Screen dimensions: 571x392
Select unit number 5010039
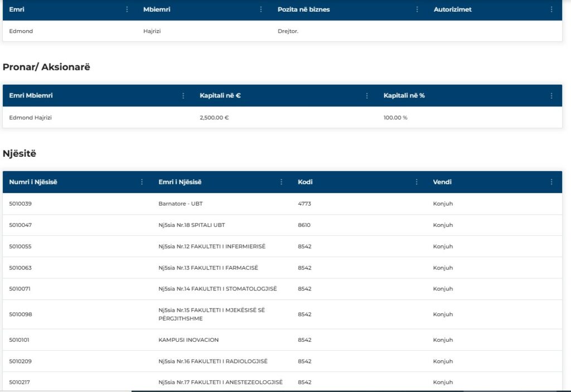pos(21,204)
